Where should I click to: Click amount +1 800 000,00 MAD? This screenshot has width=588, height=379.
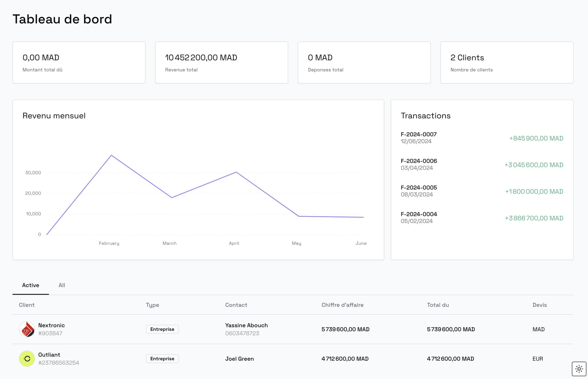pyautogui.click(x=534, y=191)
